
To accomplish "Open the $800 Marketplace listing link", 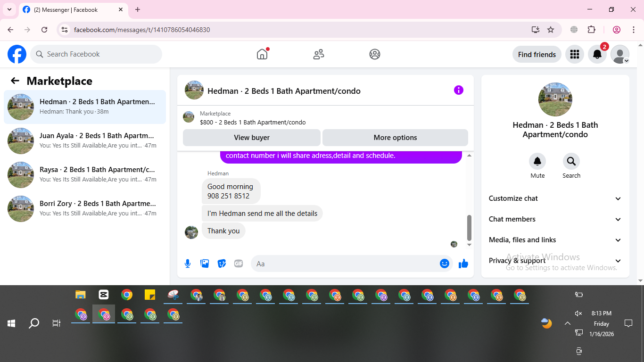I will [253, 122].
